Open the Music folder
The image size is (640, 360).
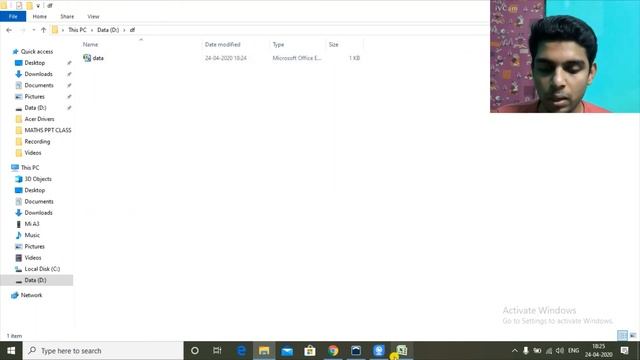point(32,235)
